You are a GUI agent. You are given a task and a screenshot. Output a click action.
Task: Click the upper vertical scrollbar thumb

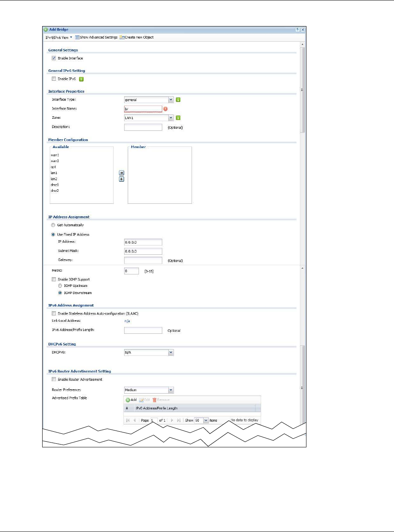click(x=302, y=90)
